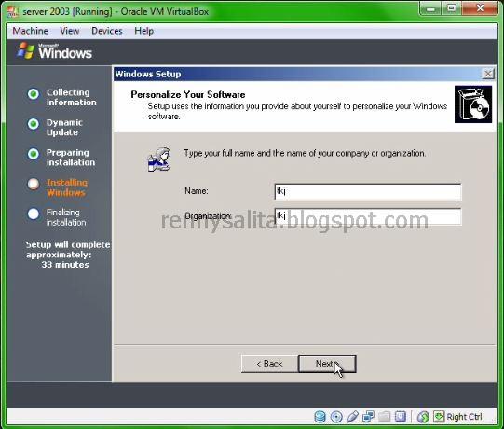Click into the Name text field
Image resolution: width=504 pixels, height=429 pixels.
368,192
